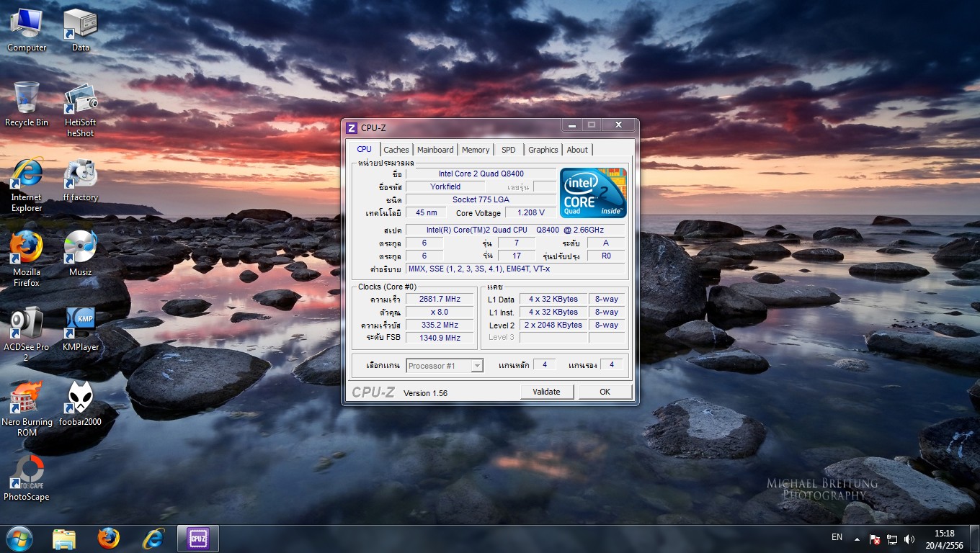The width and height of the screenshot is (980, 553).
Task: Open the Recycle Bin icon
Action: coord(27,99)
